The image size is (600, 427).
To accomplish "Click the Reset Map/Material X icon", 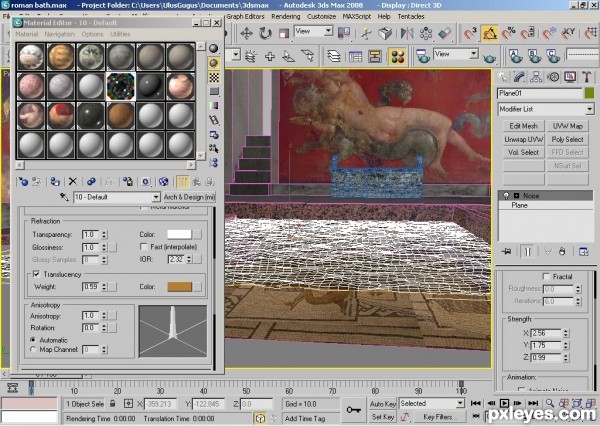I will [73, 181].
